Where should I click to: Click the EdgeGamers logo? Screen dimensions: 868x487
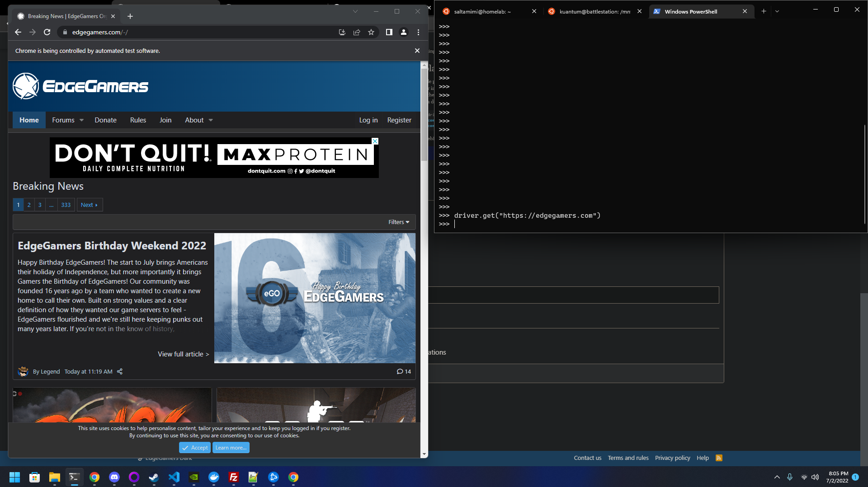point(80,86)
